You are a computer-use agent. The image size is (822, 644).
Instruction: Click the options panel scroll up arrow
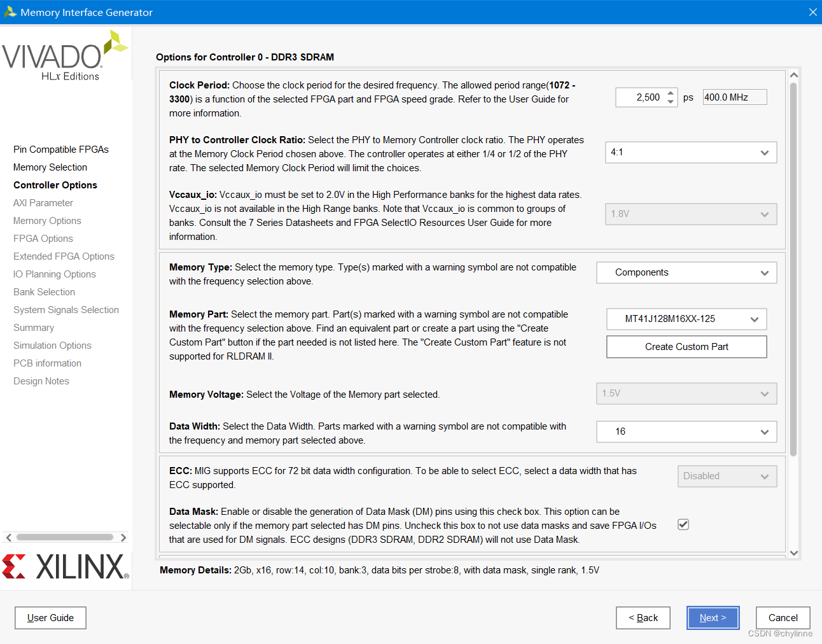(793, 75)
